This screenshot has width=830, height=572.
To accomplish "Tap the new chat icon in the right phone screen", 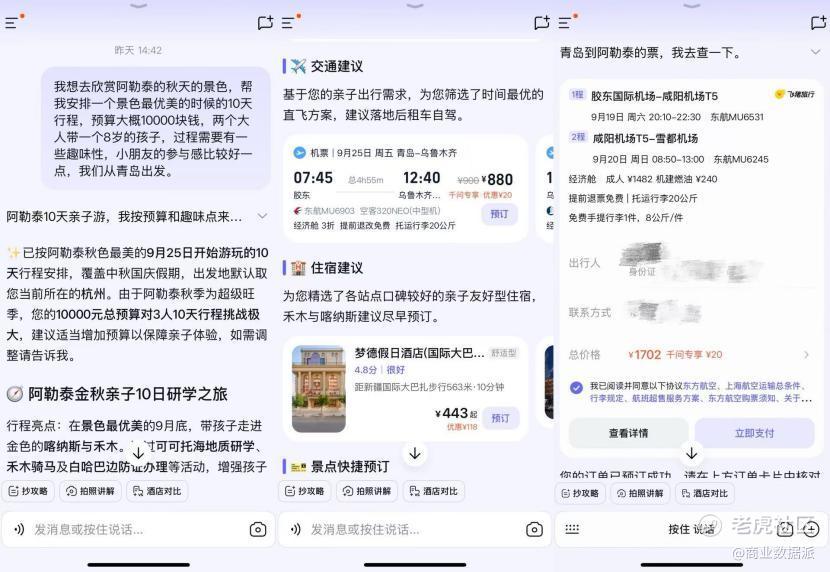I will pos(818,22).
